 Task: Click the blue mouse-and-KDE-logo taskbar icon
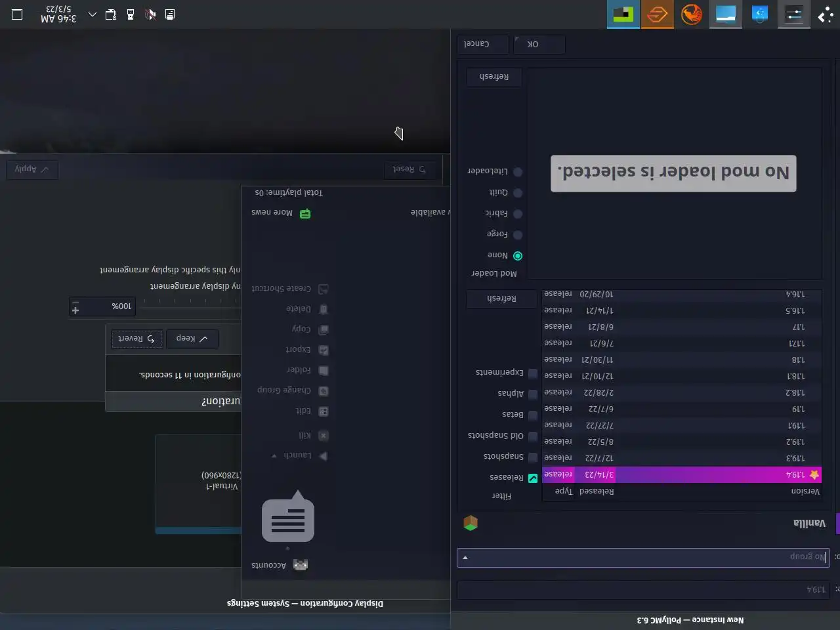pos(760,14)
